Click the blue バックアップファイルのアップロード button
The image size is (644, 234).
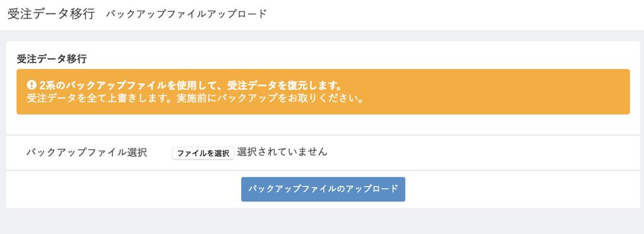tap(323, 189)
